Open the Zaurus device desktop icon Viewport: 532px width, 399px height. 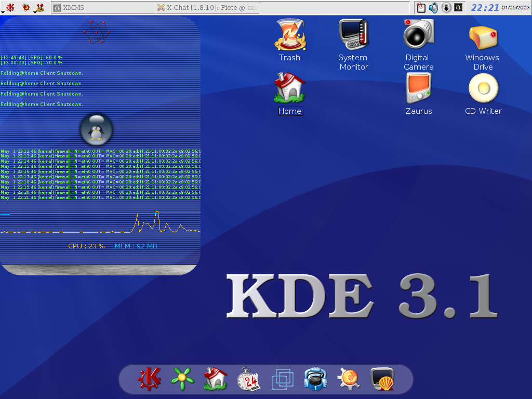[x=419, y=88]
